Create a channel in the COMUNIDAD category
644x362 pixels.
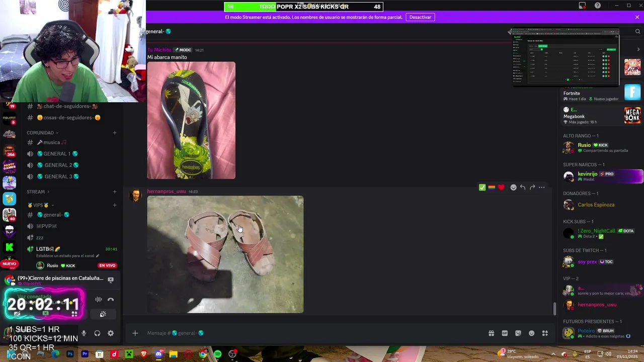(x=115, y=133)
